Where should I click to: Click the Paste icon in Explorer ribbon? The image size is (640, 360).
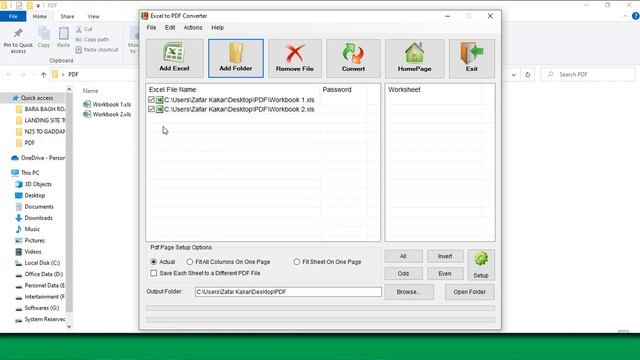click(63, 38)
